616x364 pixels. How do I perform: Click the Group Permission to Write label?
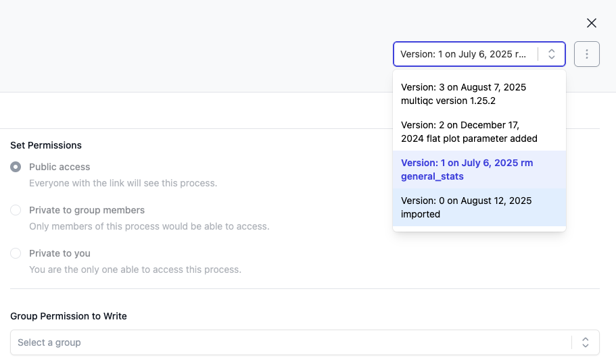[68, 316]
